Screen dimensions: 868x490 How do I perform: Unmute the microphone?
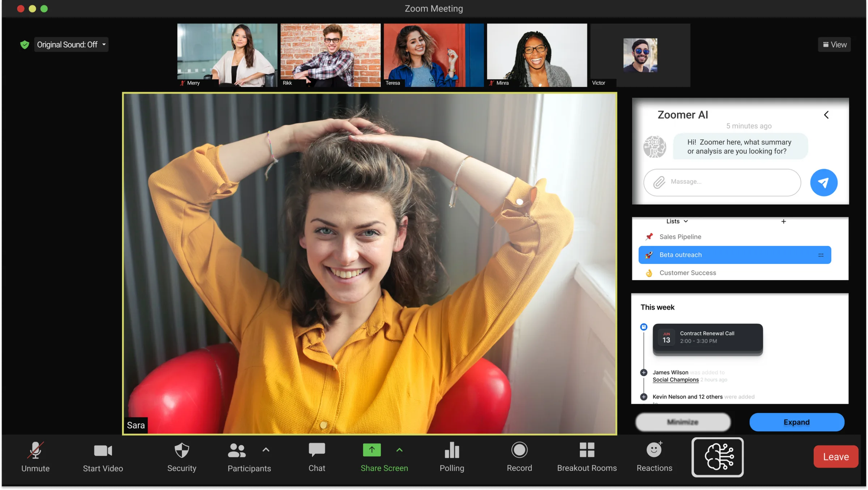click(35, 457)
